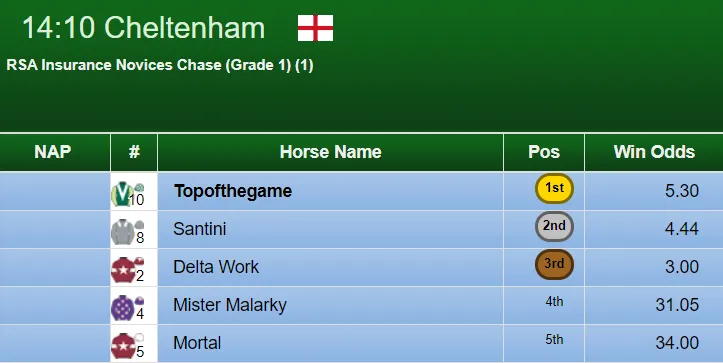Click the 14:10 Cheltenham race title
This screenshot has width=723, height=363.
pos(143,28)
